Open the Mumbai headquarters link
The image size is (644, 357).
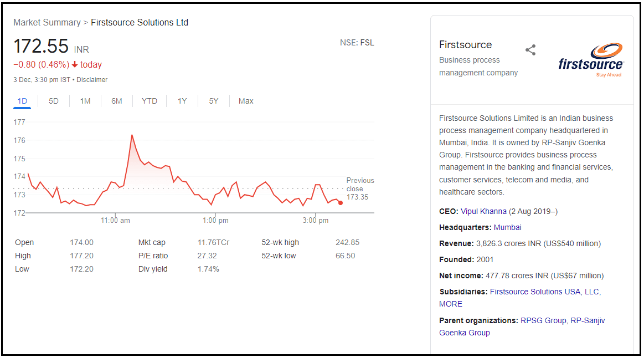508,227
